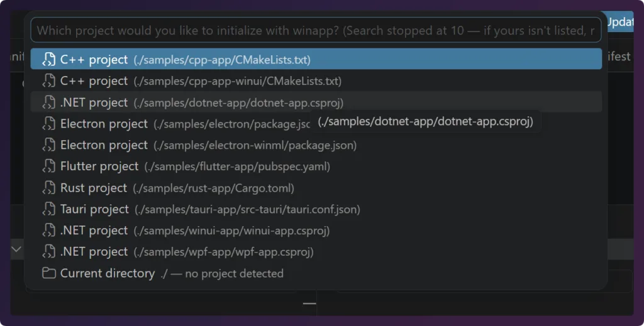Click file icon of electron-winml row
The image size is (644, 326).
tap(49, 144)
